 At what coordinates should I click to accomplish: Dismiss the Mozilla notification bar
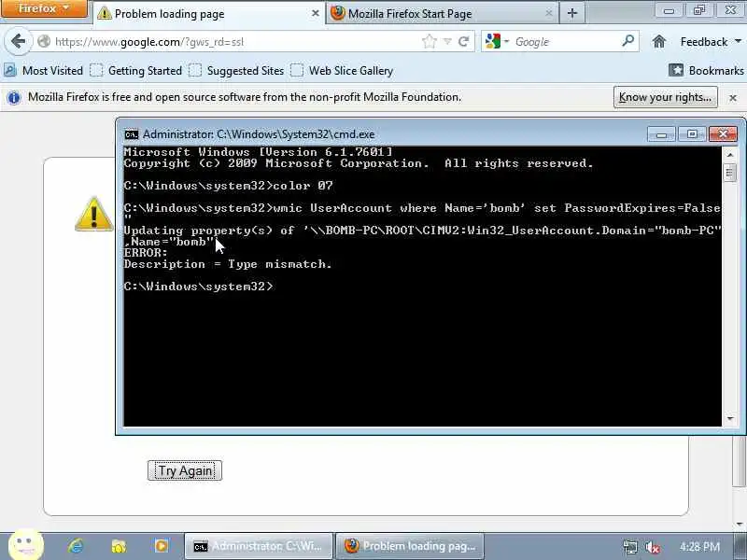[733, 98]
